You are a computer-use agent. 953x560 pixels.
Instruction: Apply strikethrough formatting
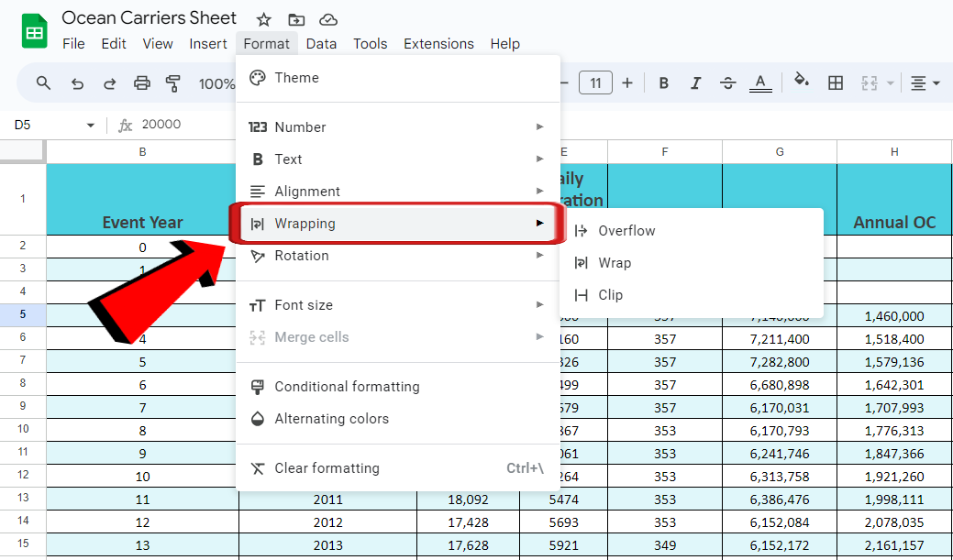(x=727, y=82)
